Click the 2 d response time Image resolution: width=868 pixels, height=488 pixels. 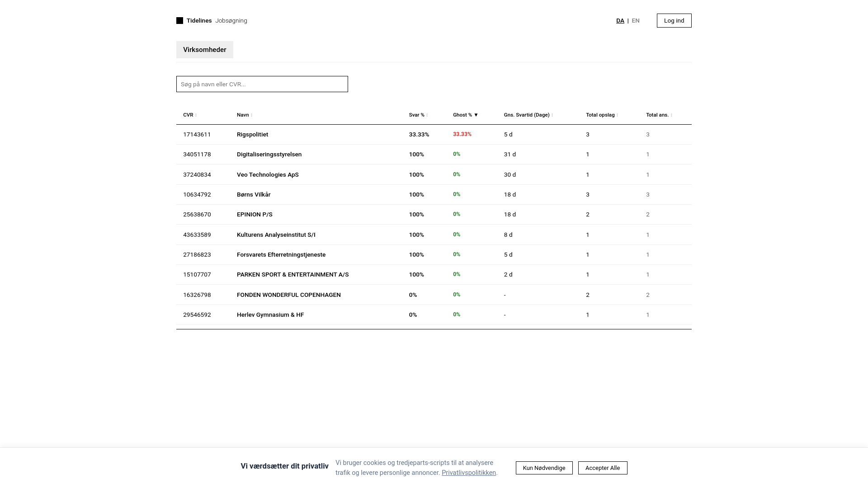tap(508, 275)
